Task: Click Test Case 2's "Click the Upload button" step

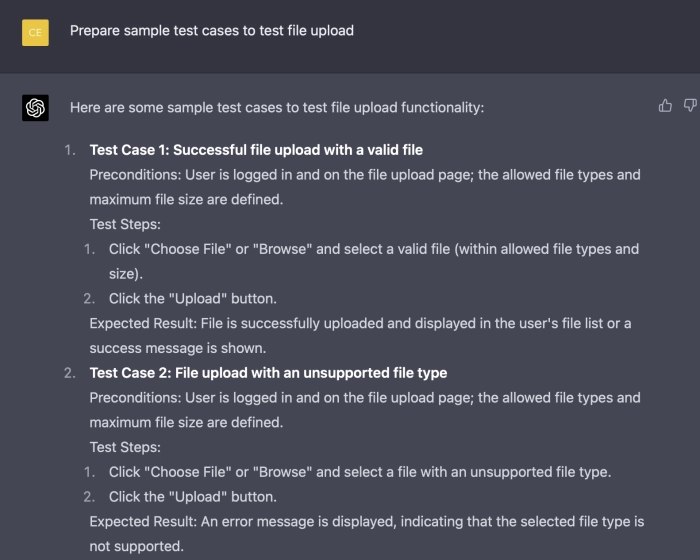Action: 192,496
